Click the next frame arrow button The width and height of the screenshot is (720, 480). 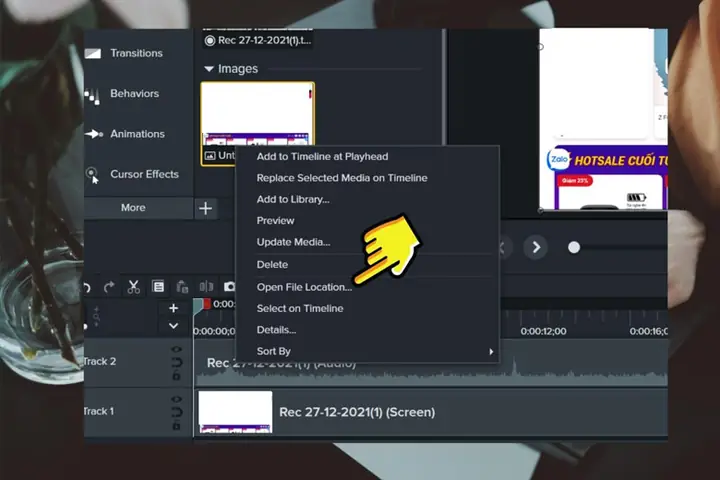536,248
